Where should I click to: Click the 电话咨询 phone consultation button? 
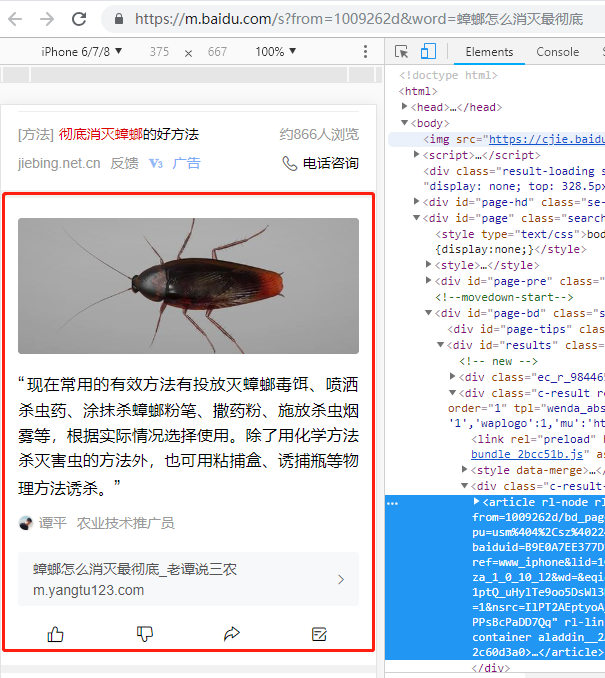[x=331, y=163]
